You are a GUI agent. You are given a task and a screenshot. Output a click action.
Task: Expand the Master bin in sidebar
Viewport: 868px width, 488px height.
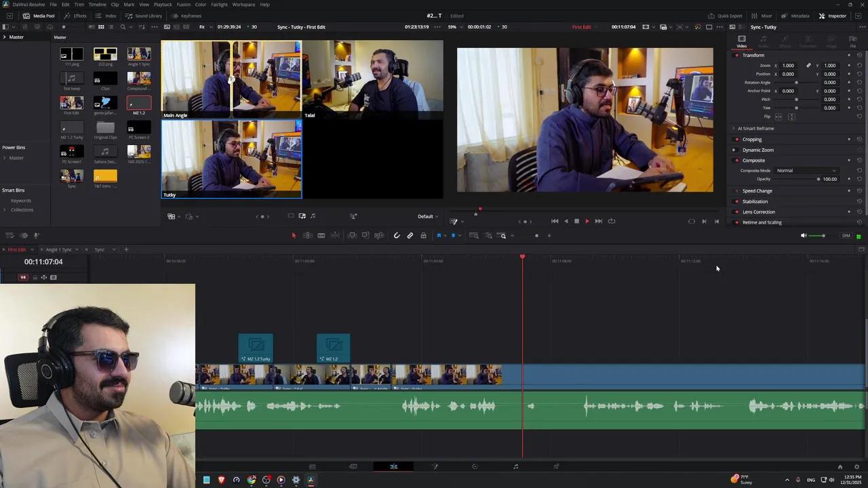[4, 37]
